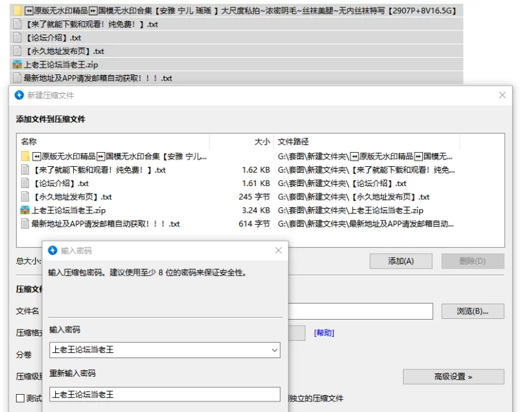Expand 高级设置 advanced settings
Image resolution: width=532 pixels, height=412 pixels.
point(453,377)
